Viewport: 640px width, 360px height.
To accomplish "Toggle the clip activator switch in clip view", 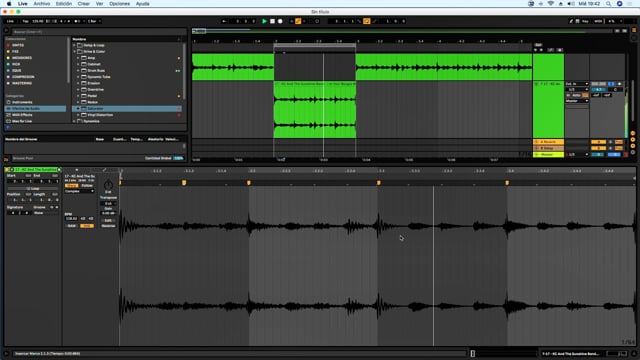I will (x=7, y=169).
